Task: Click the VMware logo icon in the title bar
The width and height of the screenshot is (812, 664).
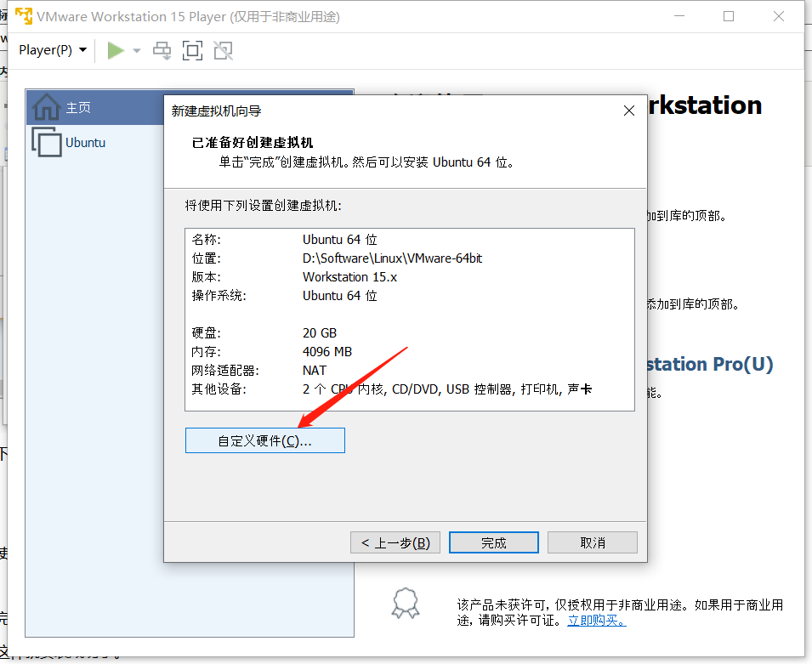Action: point(23,16)
